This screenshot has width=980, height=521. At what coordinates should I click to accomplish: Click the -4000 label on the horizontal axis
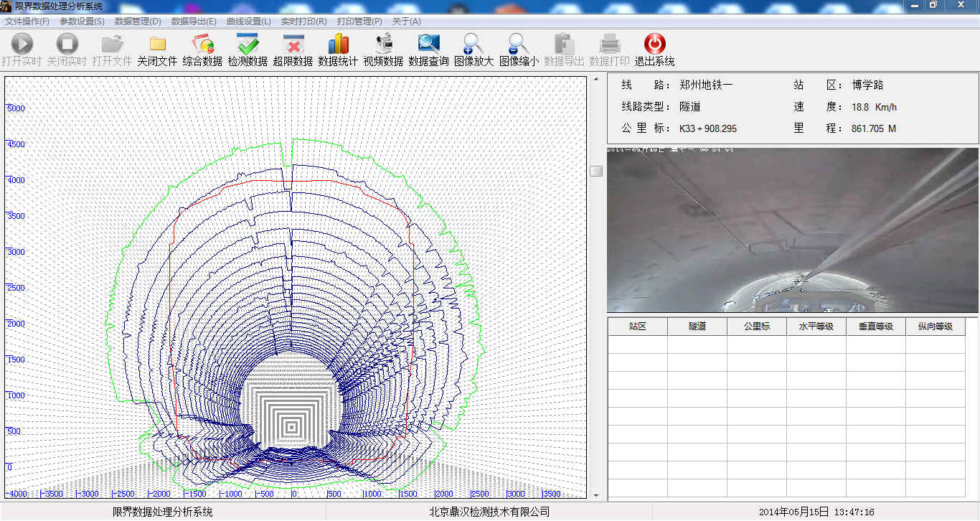(x=16, y=494)
